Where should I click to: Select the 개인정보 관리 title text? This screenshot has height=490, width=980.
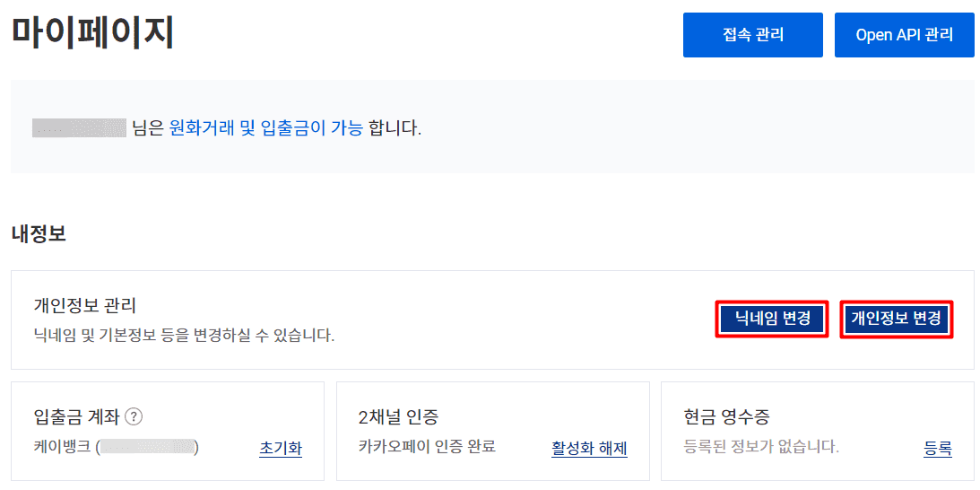click(x=84, y=305)
